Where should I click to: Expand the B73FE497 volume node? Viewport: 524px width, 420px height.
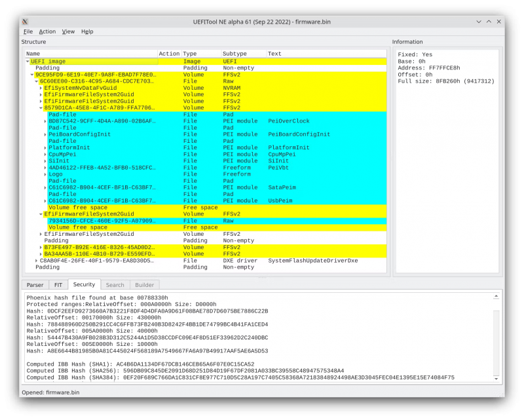[41, 248]
